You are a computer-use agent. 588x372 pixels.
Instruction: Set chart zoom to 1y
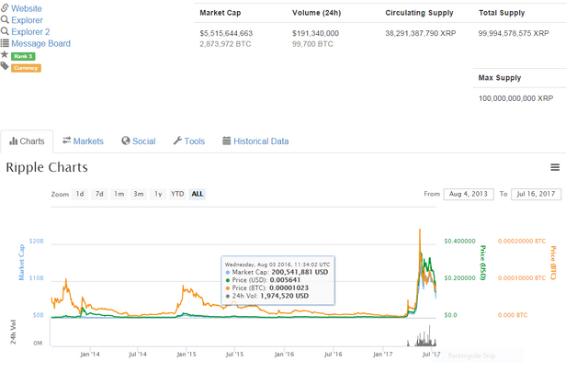tap(158, 194)
